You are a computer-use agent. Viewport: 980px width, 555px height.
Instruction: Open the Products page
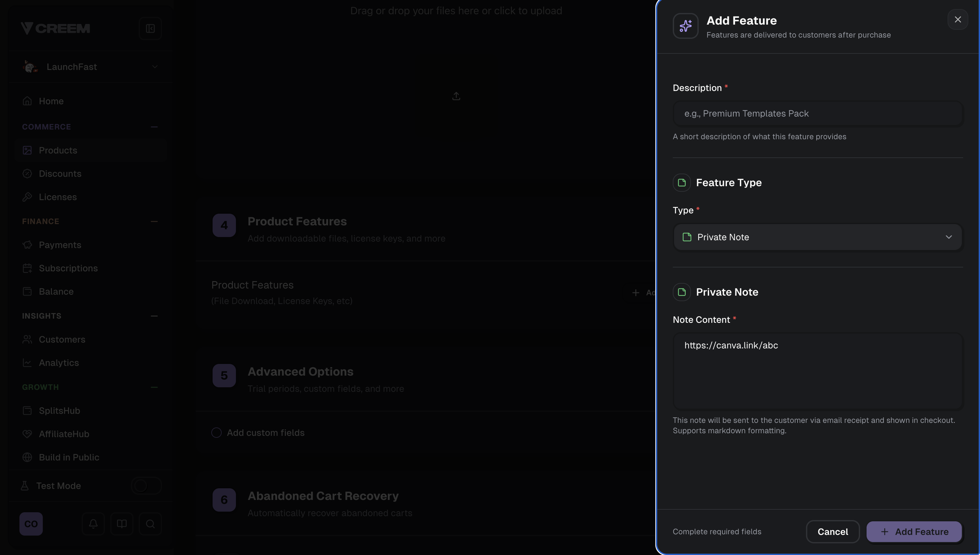[90, 150]
